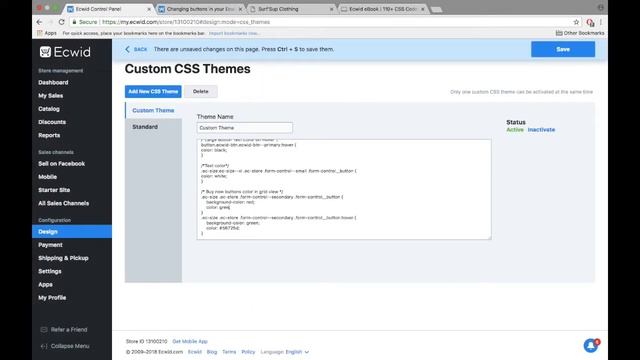Image resolution: width=640 pixels, height=360 pixels.
Task: Switch to the Ecwid eBook tab
Action: click(382, 9)
